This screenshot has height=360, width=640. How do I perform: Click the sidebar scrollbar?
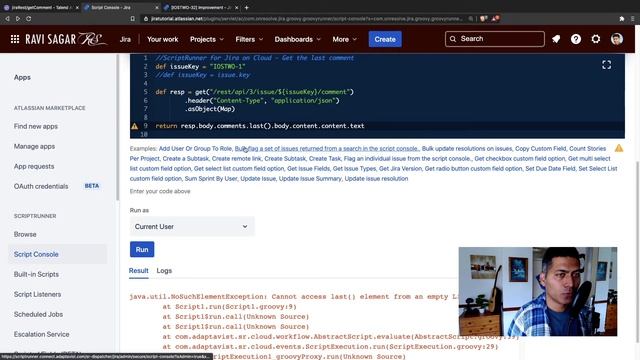pos(117,127)
